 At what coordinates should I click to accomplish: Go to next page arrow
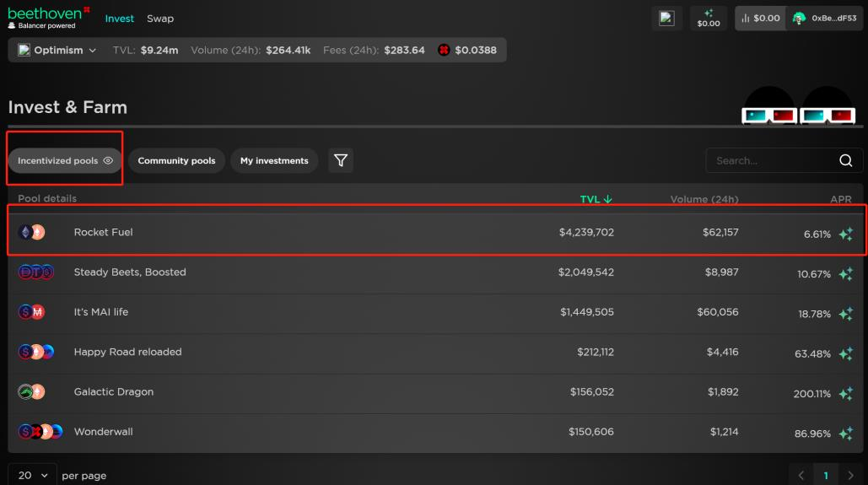tap(849, 476)
